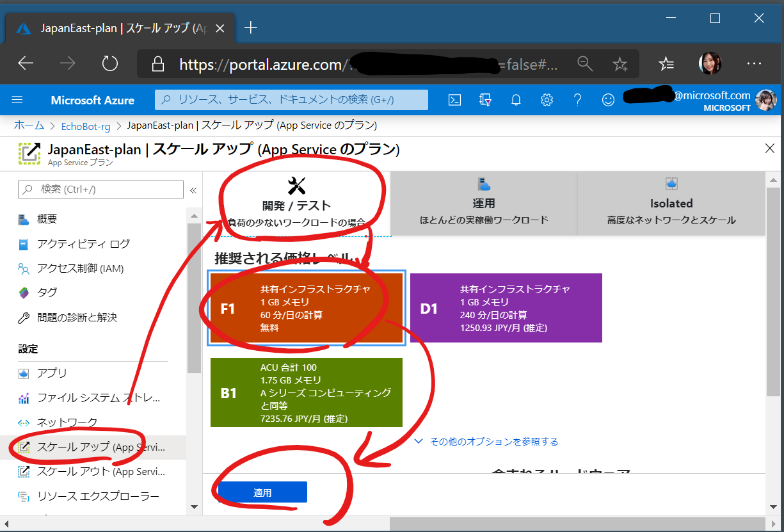
Task: Click the browser forward arrow
Action: (x=67, y=63)
